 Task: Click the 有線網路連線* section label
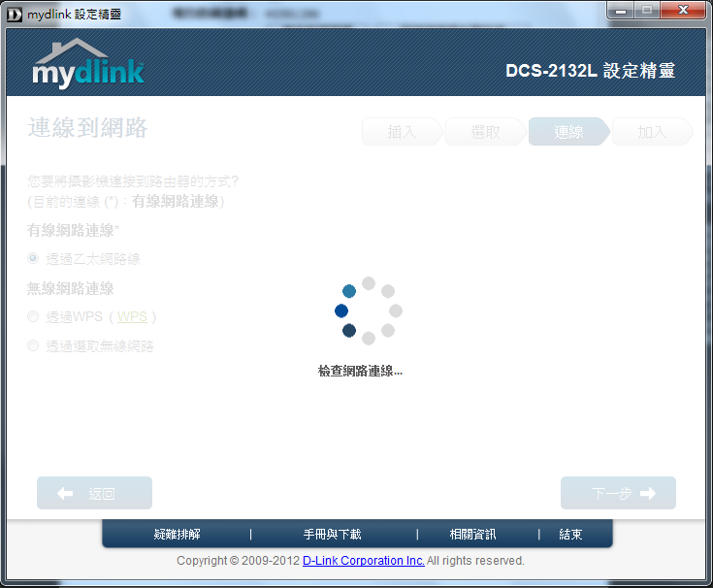(73, 230)
